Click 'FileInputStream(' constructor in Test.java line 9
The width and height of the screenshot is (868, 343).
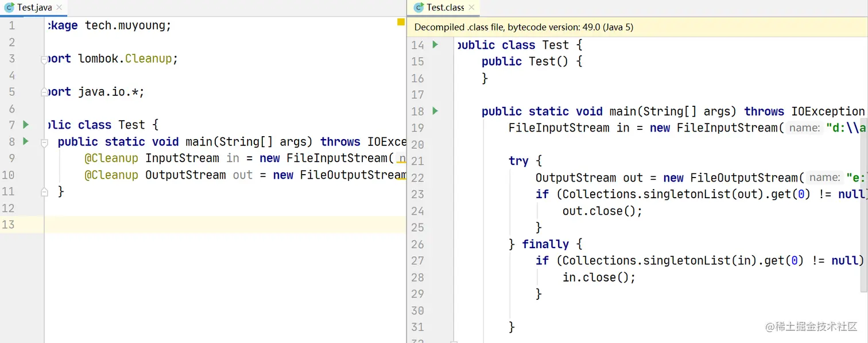pyautogui.click(x=340, y=158)
